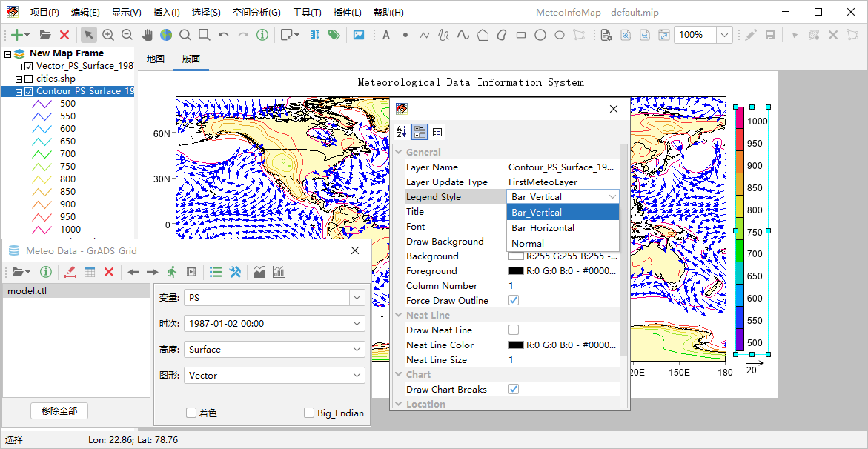Click the 移除全部 button
This screenshot has width=868, height=449.
(x=59, y=410)
